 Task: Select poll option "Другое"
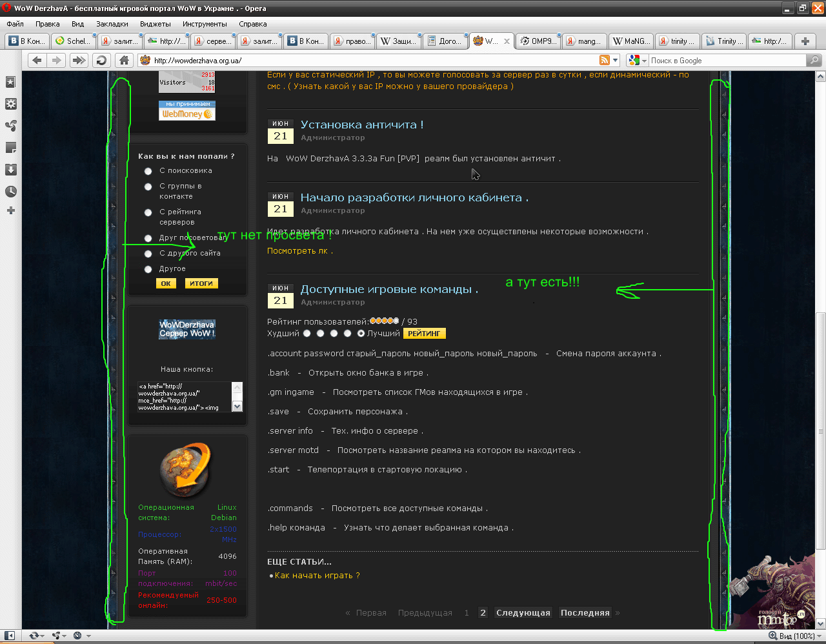[148, 269]
